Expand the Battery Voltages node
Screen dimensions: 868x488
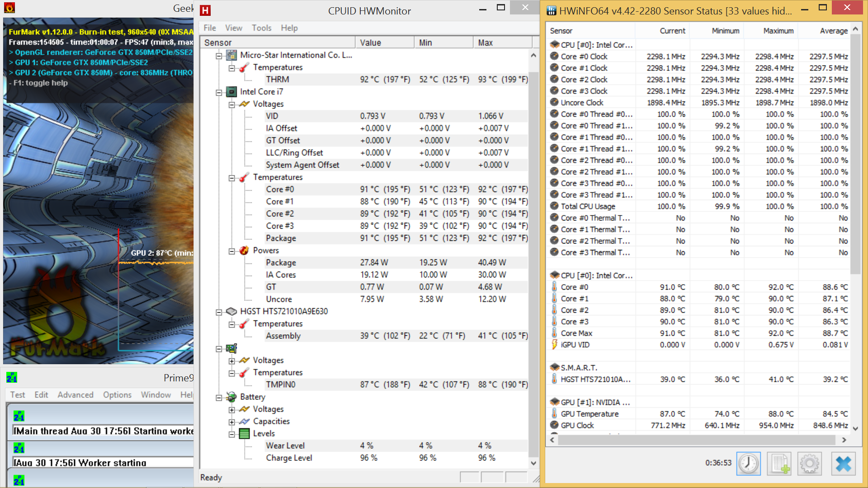tap(232, 409)
